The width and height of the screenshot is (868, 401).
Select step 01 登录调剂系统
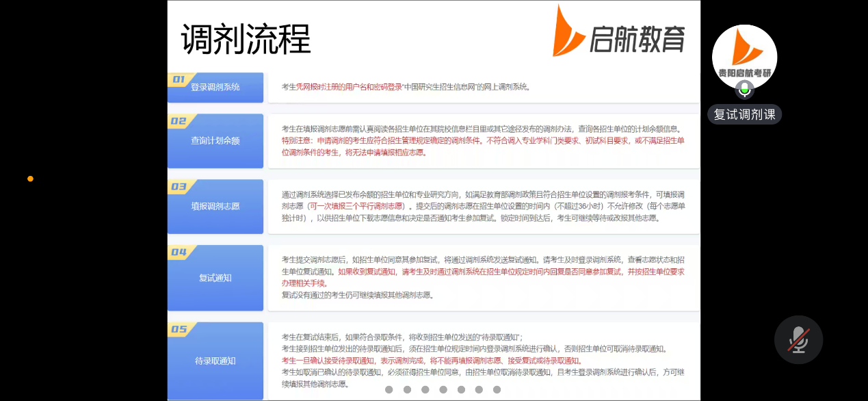click(215, 87)
